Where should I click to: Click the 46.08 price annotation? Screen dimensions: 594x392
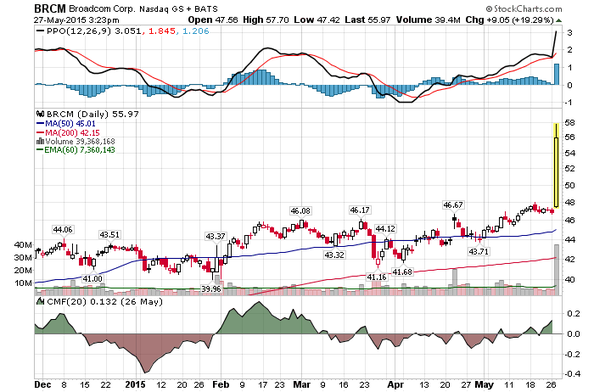(x=300, y=211)
